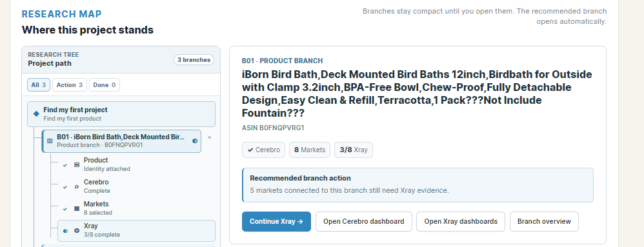Show All 3 branches filter

tap(39, 85)
